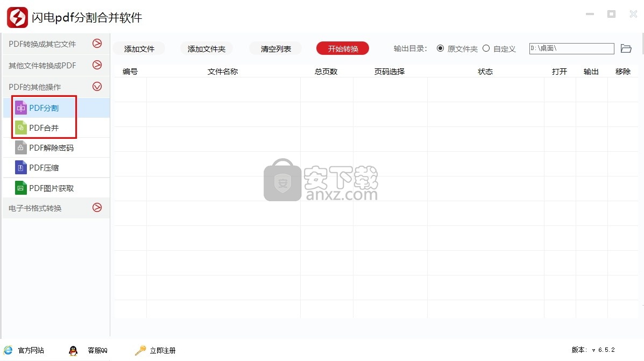
Task: Open the 电子书格式转换 category
Action: click(56, 208)
